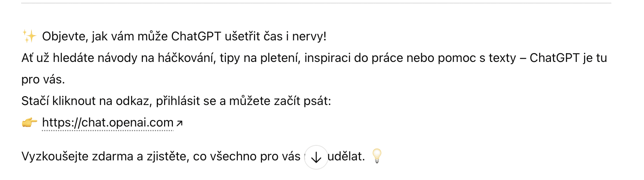Click the scroll-to-bottom arrow button

(x=316, y=157)
